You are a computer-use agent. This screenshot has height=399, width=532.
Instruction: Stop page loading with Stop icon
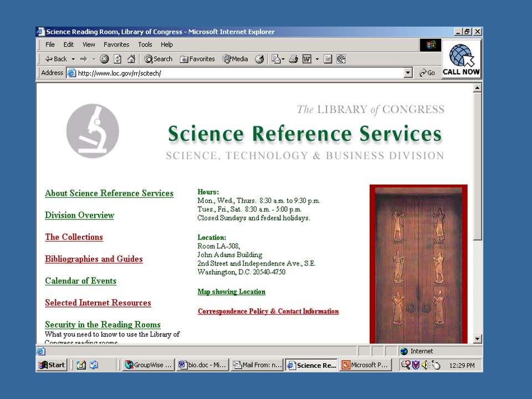pos(105,59)
